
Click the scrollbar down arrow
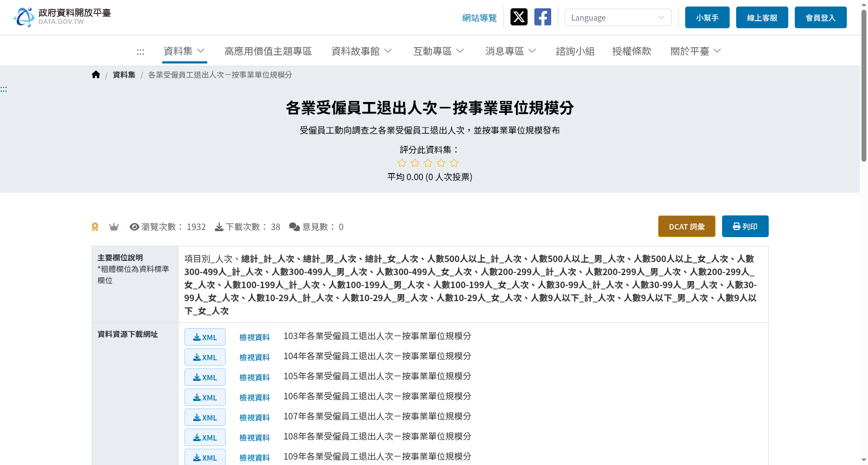864,460
